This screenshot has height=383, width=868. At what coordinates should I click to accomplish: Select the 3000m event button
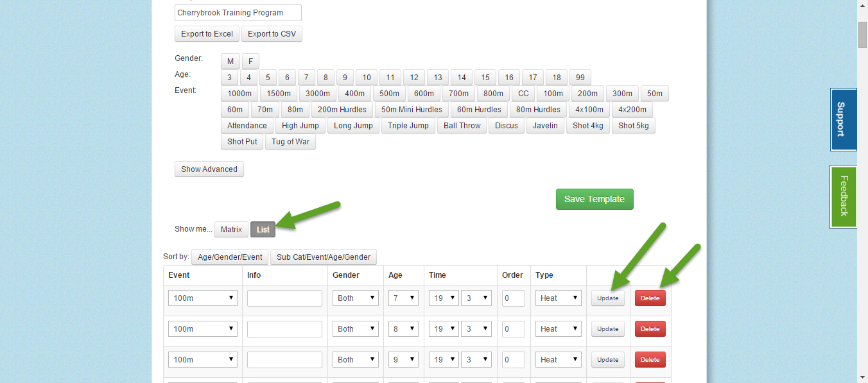pos(318,94)
